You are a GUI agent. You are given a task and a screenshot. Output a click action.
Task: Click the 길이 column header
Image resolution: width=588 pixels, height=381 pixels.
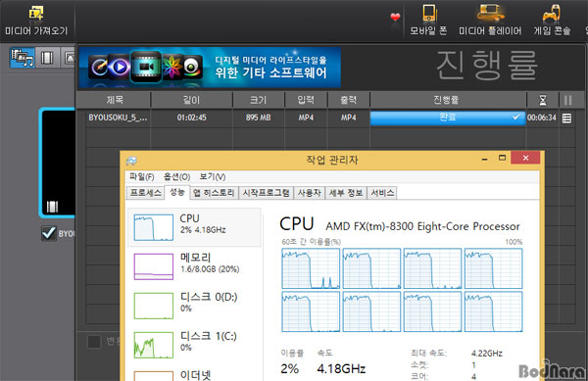[x=192, y=100]
